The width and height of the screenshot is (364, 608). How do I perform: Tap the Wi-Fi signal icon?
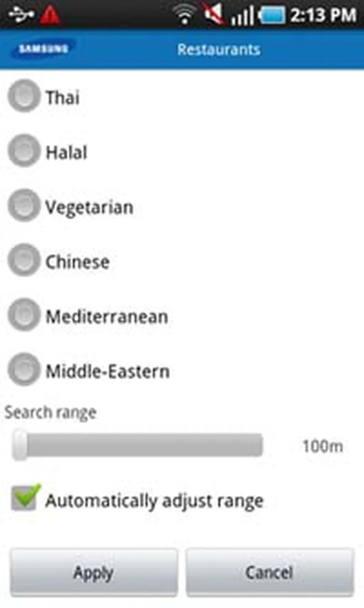pyautogui.click(x=184, y=15)
